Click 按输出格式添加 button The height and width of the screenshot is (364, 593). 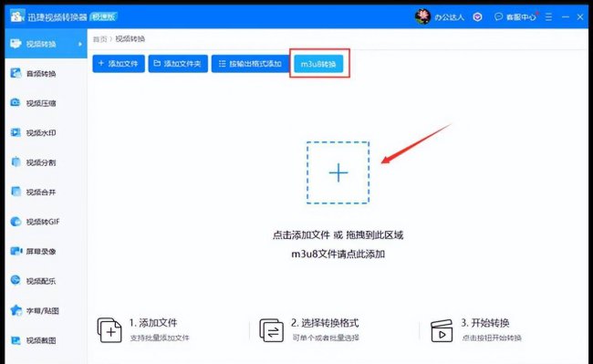tap(250, 64)
